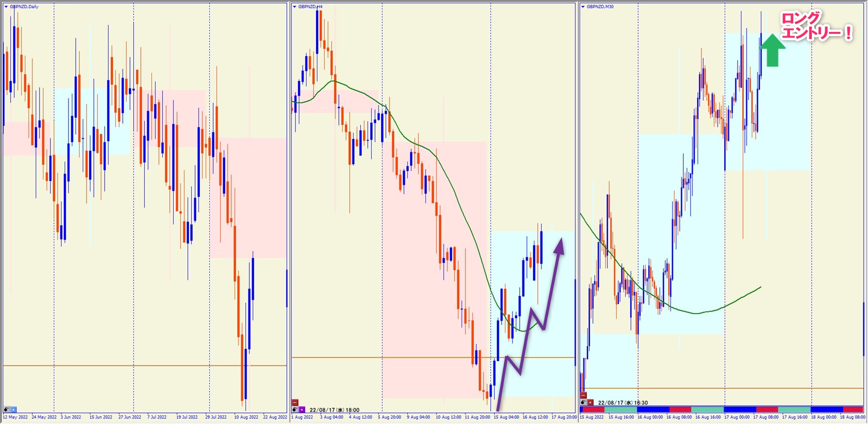Click the first green session bar segment in M30
868x424 pixels.
tap(620, 409)
